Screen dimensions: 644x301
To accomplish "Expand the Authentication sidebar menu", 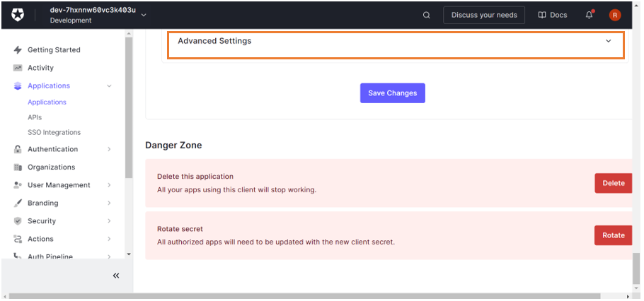I will (109, 149).
